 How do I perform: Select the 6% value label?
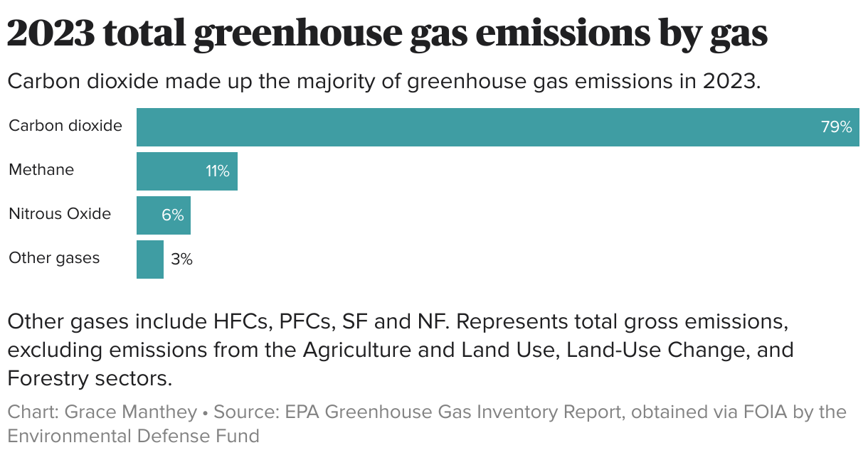[172, 215]
